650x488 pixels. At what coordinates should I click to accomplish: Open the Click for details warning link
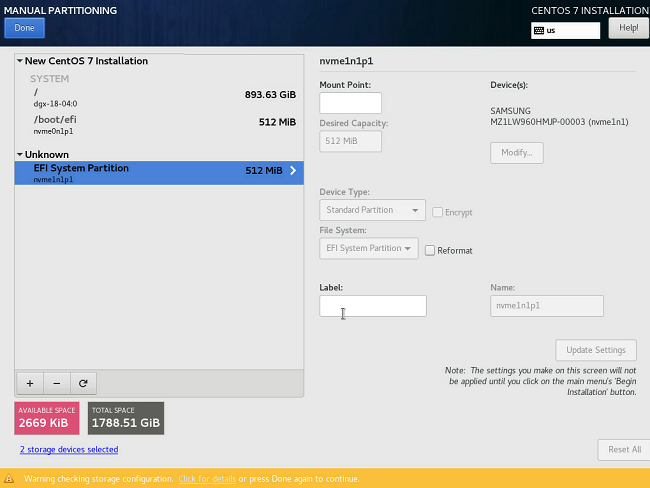point(207,479)
